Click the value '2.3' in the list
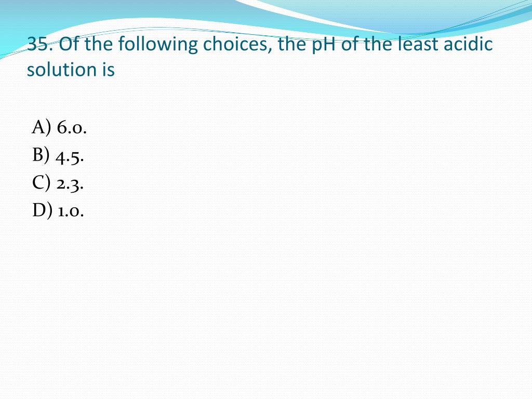The width and height of the screenshot is (532, 399). coord(70,185)
